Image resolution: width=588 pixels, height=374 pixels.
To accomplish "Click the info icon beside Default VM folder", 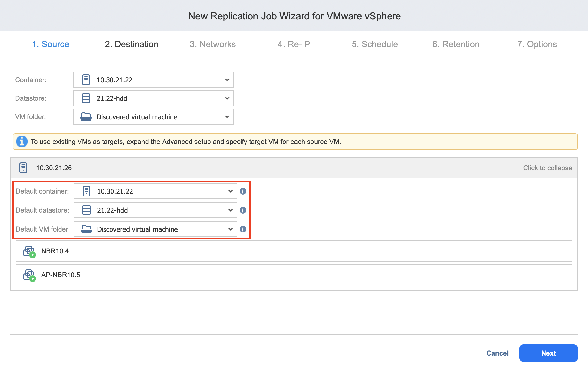I will coord(243,229).
